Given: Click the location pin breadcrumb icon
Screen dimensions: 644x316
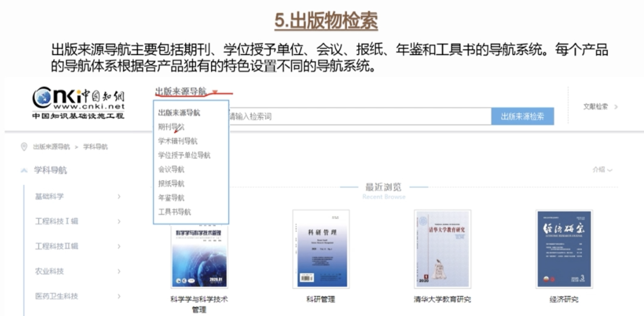Looking at the screenshot, I should (24, 146).
